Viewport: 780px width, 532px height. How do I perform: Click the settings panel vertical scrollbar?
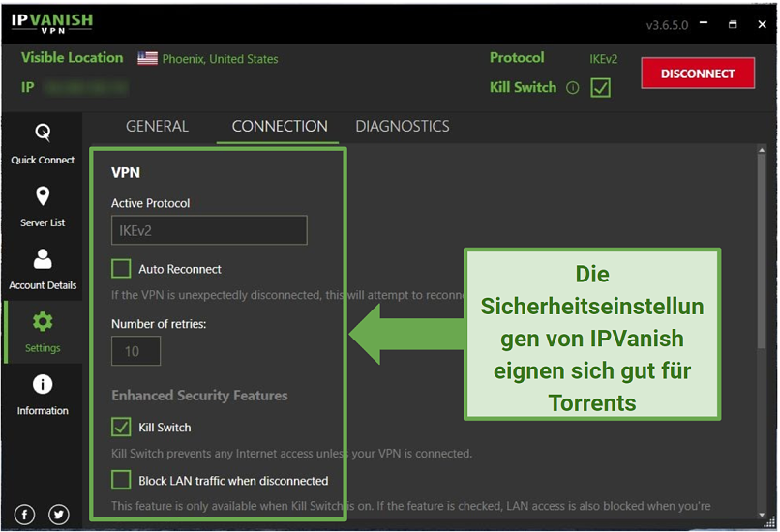[761, 251]
